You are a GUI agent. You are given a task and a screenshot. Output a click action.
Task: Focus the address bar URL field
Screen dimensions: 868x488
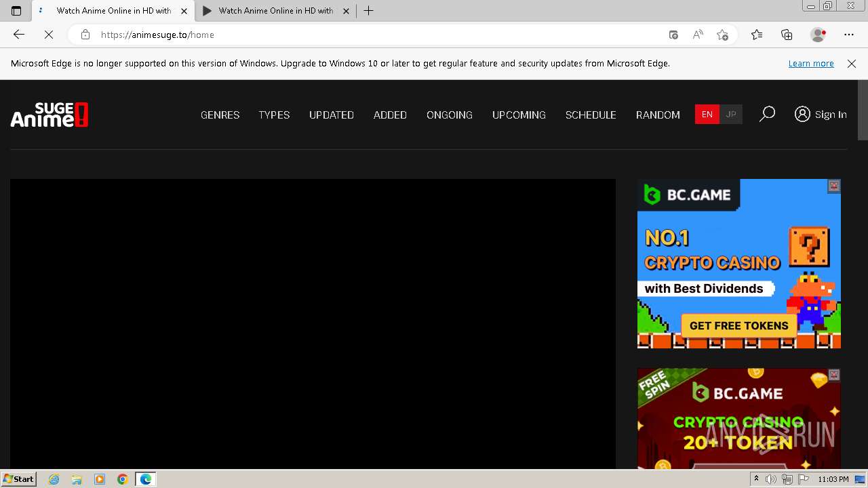(x=380, y=35)
